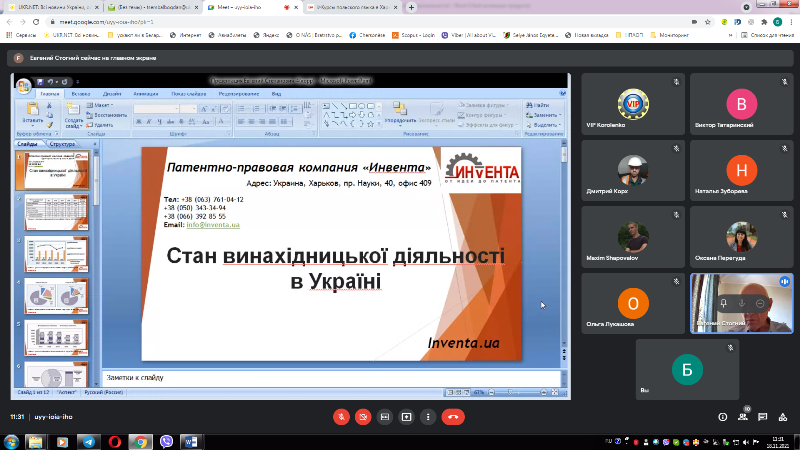This screenshot has height=450, width=800.
Task: Toggle captions button in Meet controls
Action: [385, 416]
